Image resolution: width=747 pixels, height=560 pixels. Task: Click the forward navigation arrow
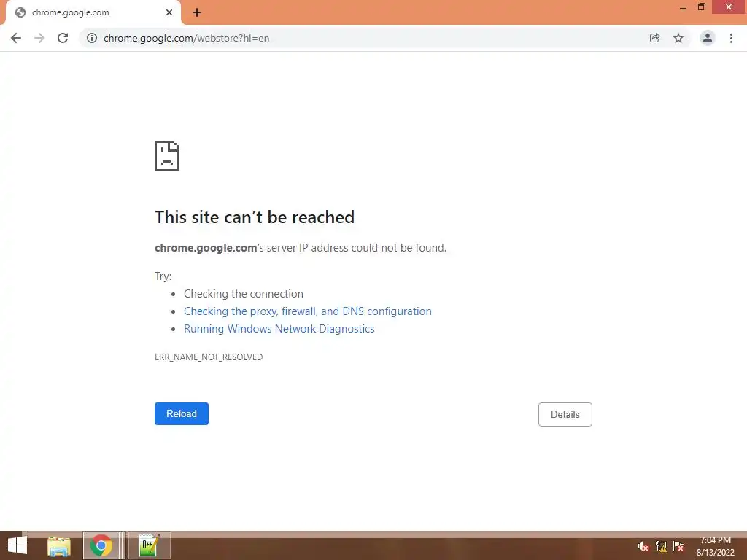point(39,38)
